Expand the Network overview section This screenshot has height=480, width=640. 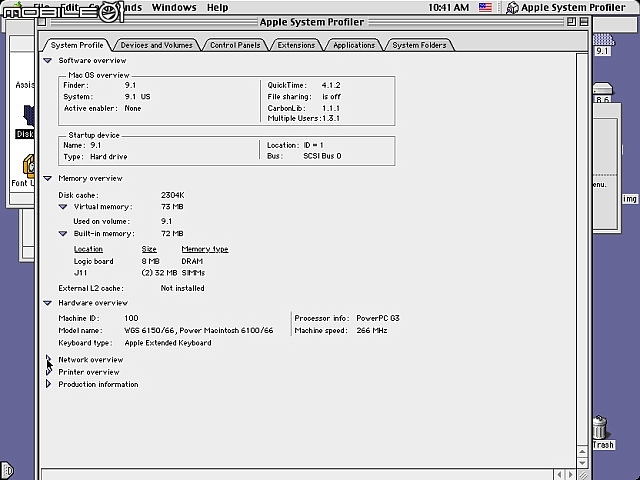pos(48,359)
